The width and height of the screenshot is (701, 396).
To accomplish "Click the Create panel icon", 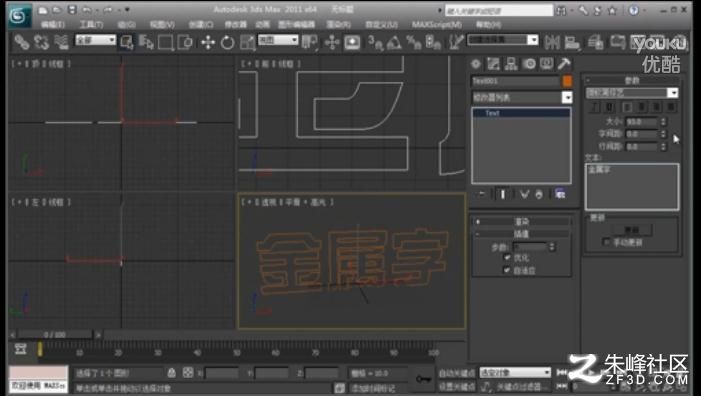I will pyautogui.click(x=476, y=64).
